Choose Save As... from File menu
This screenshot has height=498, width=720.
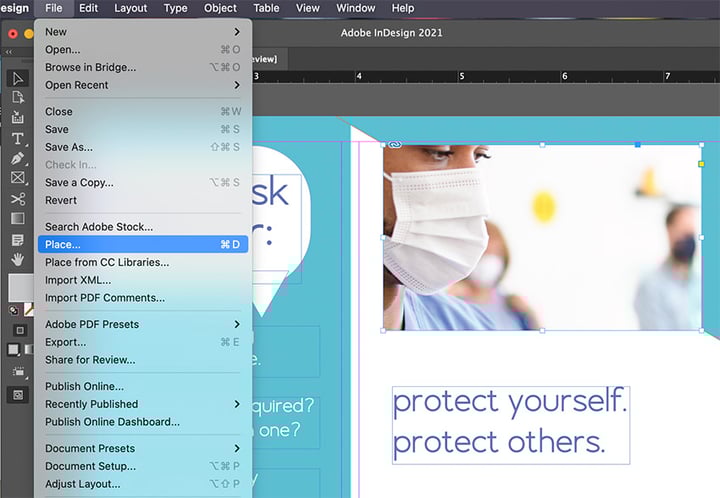pyautogui.click(x=143, y=147)
